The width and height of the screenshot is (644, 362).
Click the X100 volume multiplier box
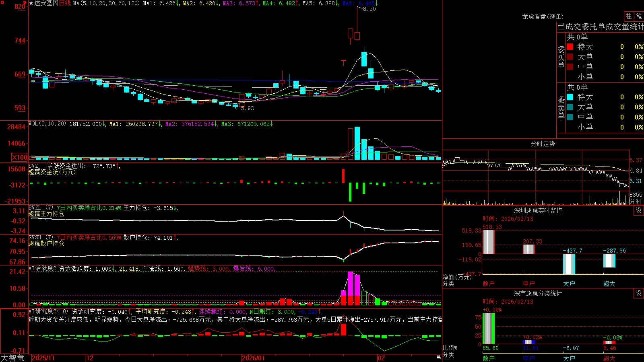20,157
